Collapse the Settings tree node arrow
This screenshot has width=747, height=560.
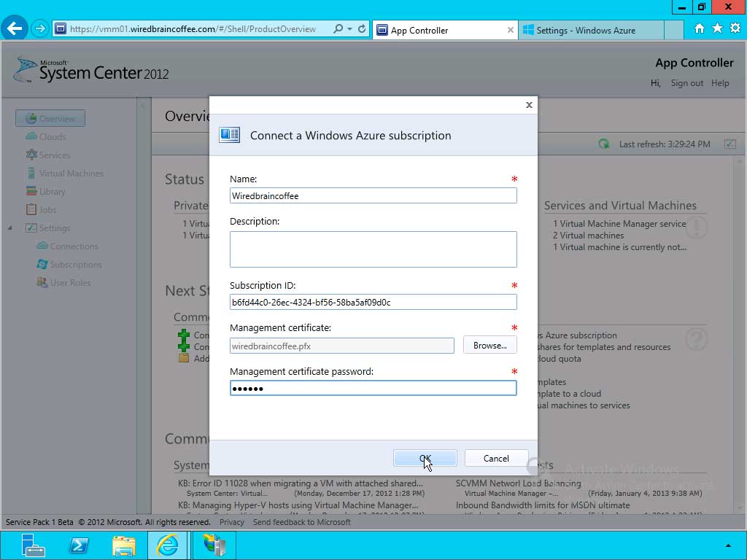coord(9,228)
